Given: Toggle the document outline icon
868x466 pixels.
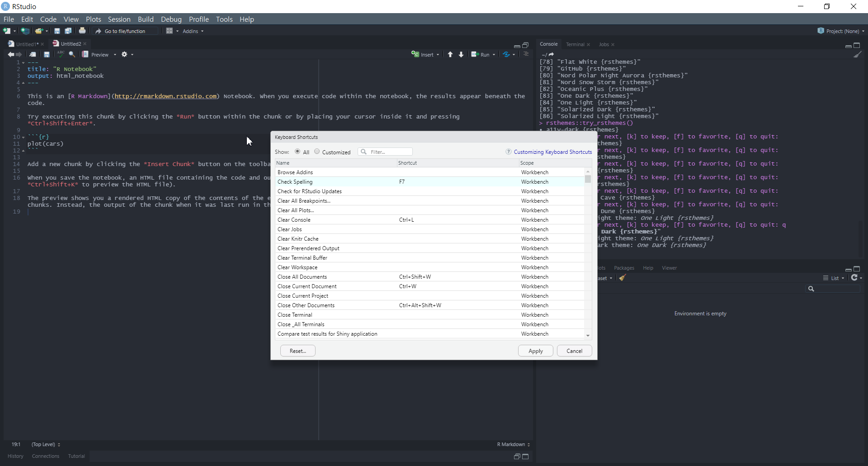Looking at the screenshot, I should [526, 54].
